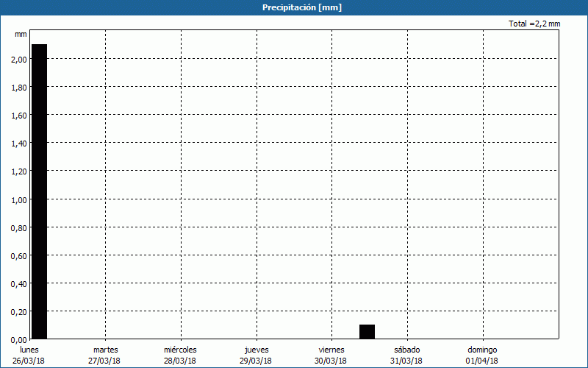This screenshot has height=368, width=588.
Task: Click the 0,60 y-axis value
Action: tap(19, 255)
